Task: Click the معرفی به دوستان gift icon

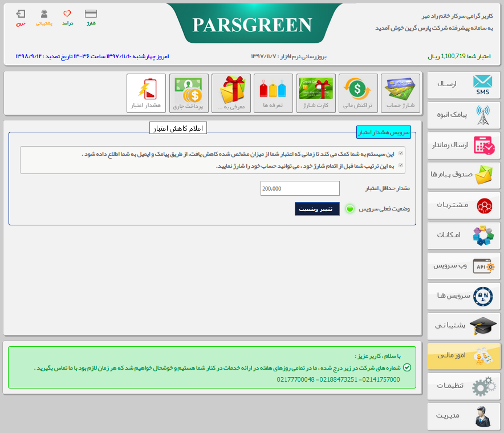Action: 231,92
